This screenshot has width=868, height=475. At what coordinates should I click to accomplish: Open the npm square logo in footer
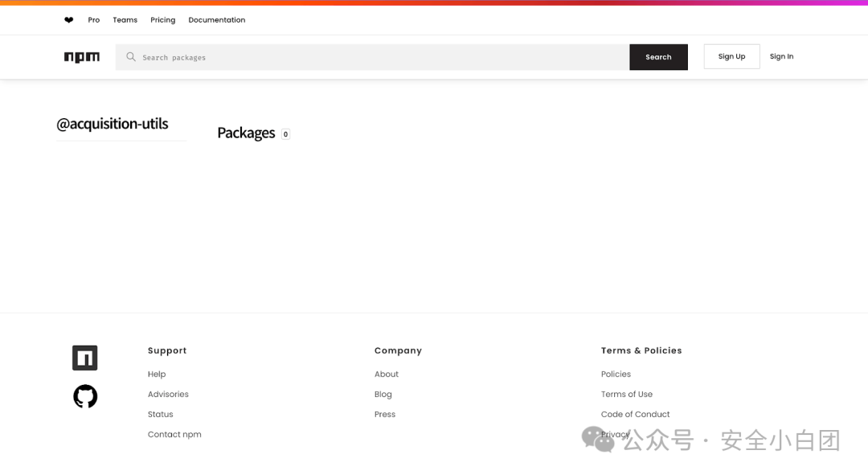[84, 358]
